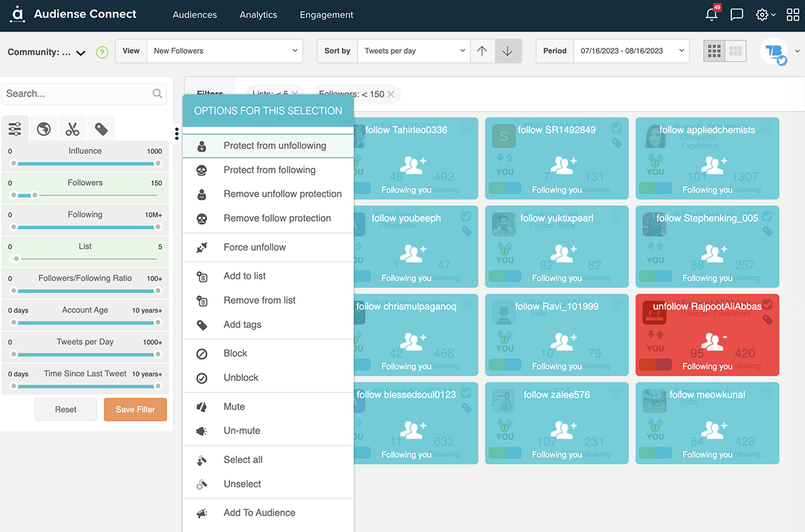Screen dimensions: 805x532
Task: Click the Save Filter button
Action: pyautogui.click(x=136, y=409)
